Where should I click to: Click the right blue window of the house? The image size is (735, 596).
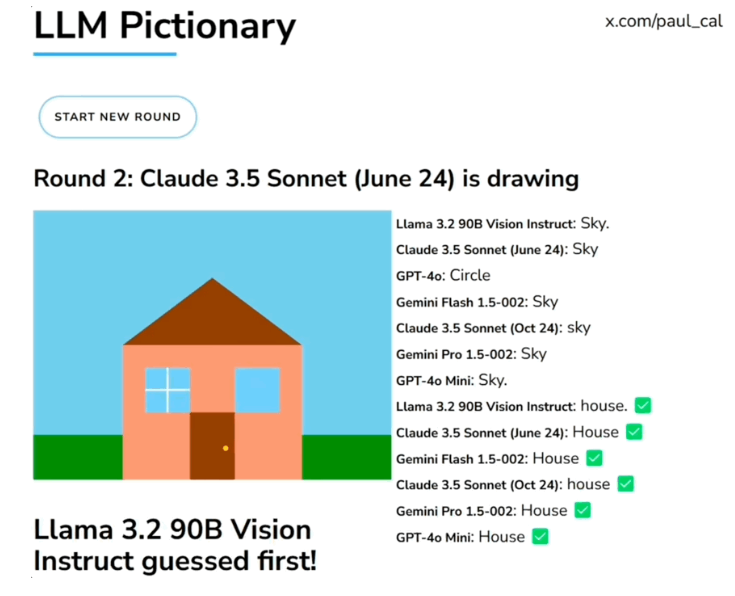[x=257, y=390]
